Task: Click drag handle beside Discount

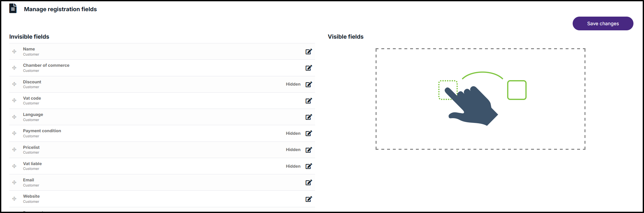Action: coord(14,84)
